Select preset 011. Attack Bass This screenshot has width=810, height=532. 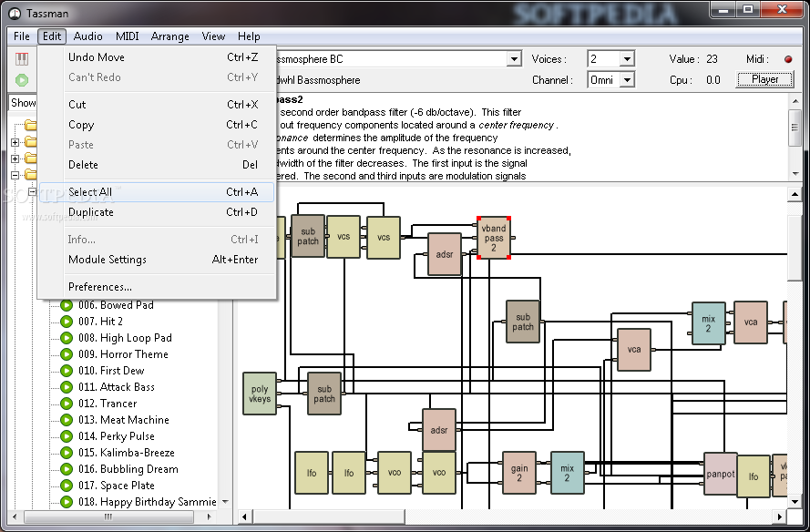117,387
